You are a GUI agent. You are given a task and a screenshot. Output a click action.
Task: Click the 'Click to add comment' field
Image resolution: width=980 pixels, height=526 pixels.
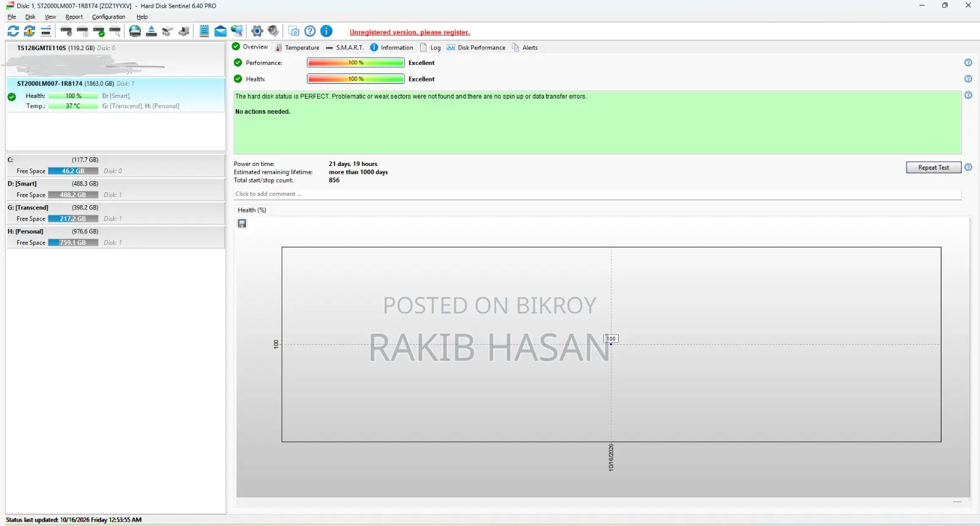[597, 194]
